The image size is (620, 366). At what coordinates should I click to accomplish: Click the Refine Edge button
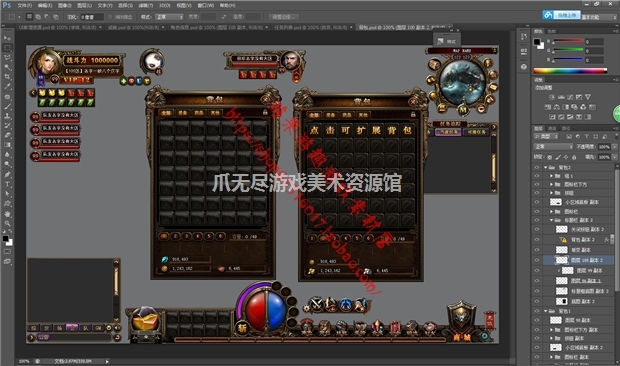click(284, 17)
